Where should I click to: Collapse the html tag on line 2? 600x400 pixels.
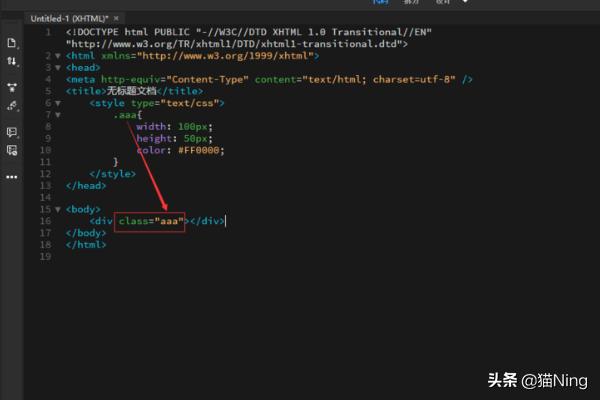pyautogui.click(x=58, y=56)
